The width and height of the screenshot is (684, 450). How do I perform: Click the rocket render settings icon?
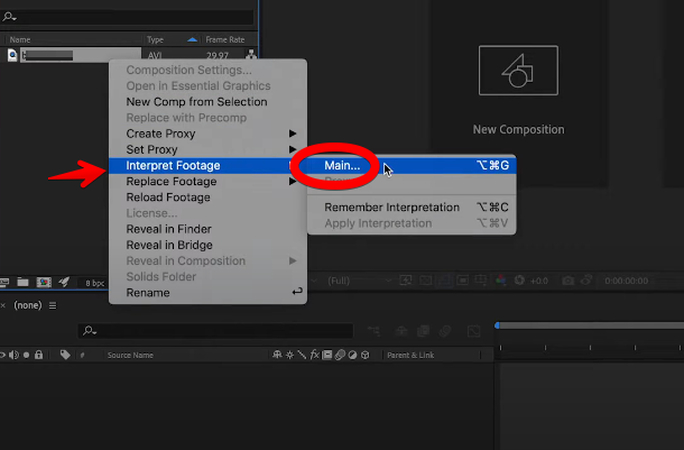point(64,282)
